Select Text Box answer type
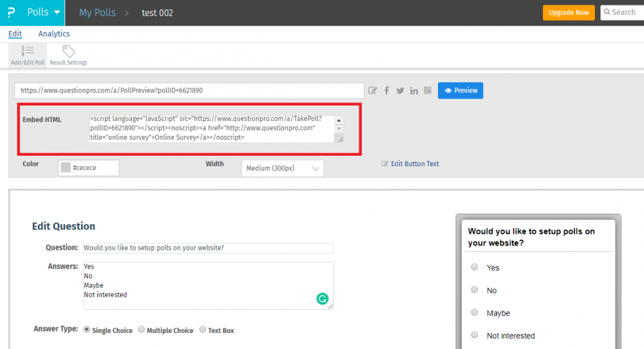The width and height of the screenshot is (644, 349). point(202,330)
